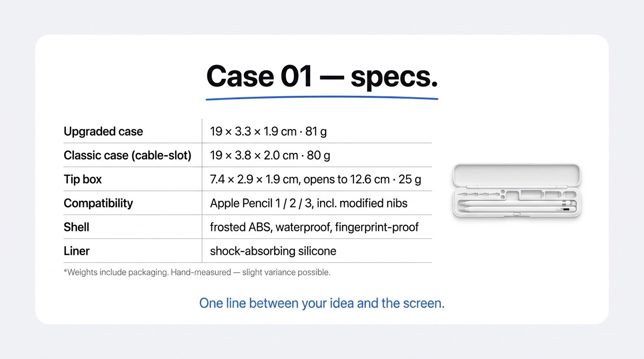644x359 pixels.
Task: Select the '19 × 3.3 × 1.9 cm · 81 g' value
Action: tap(268, 131)
